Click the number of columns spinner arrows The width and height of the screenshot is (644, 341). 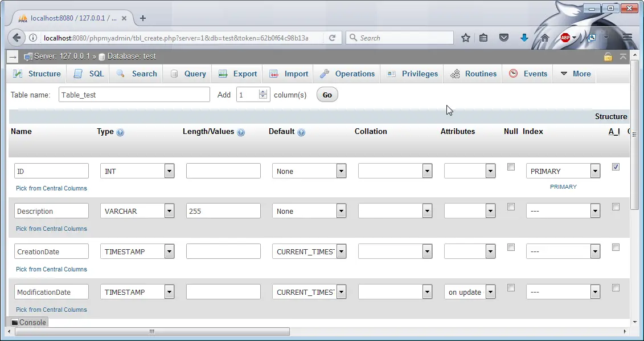263,95
